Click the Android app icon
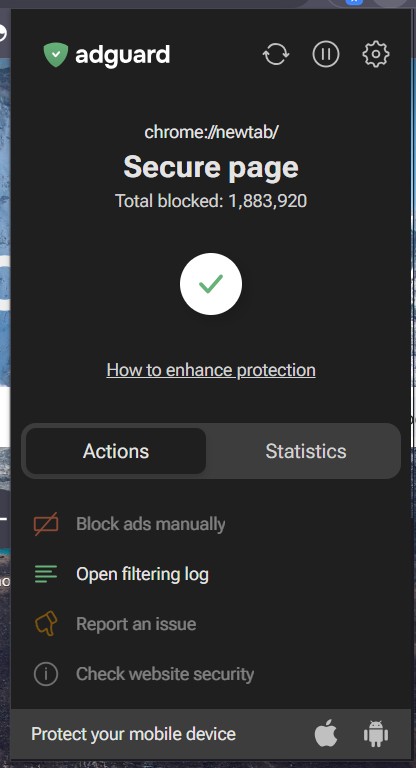The image size is (416, 768). point(376,734)
